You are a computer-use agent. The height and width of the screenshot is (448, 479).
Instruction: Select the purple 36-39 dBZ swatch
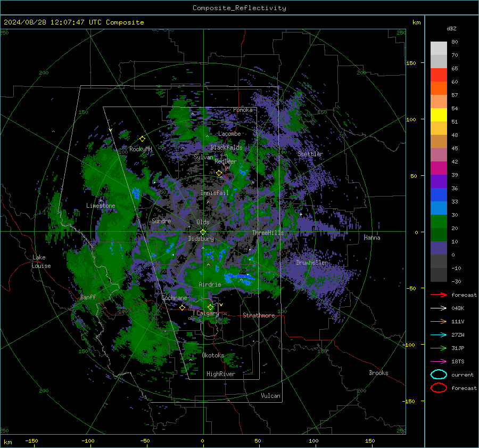[439, 182]
